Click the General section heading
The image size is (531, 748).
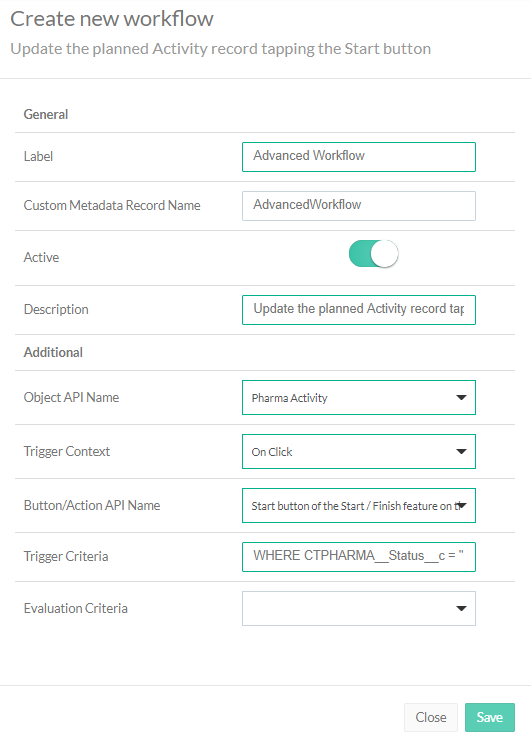click(x=46, y=114)
